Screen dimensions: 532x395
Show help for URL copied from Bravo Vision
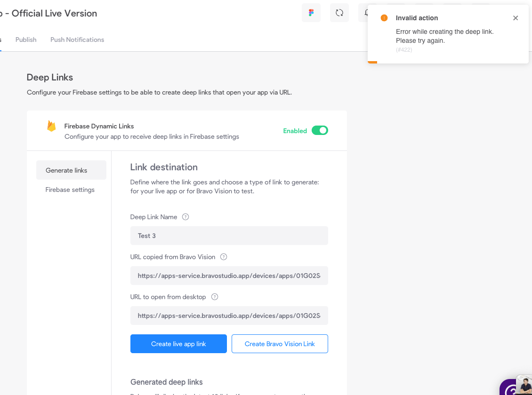pos(224,257)
